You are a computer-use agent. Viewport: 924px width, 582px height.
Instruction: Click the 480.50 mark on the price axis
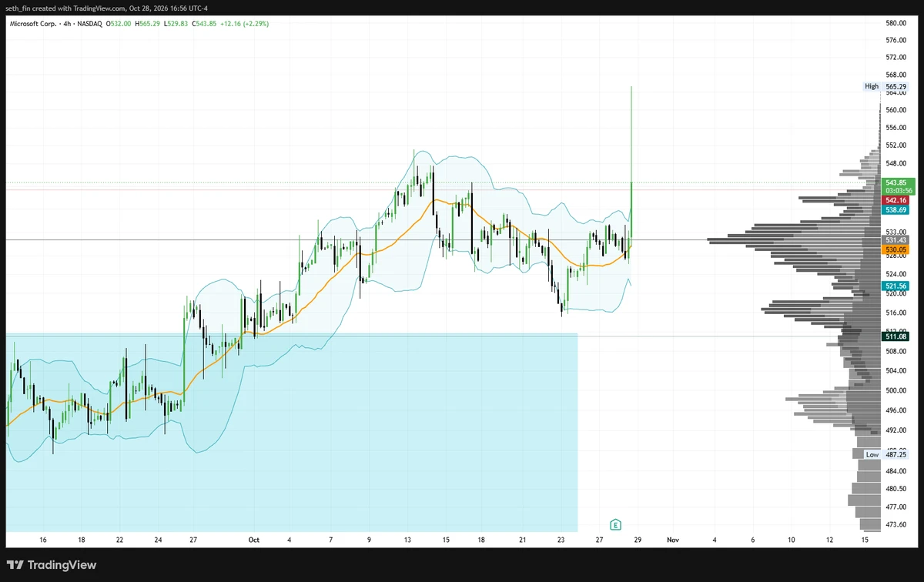(x=896, y=489)
